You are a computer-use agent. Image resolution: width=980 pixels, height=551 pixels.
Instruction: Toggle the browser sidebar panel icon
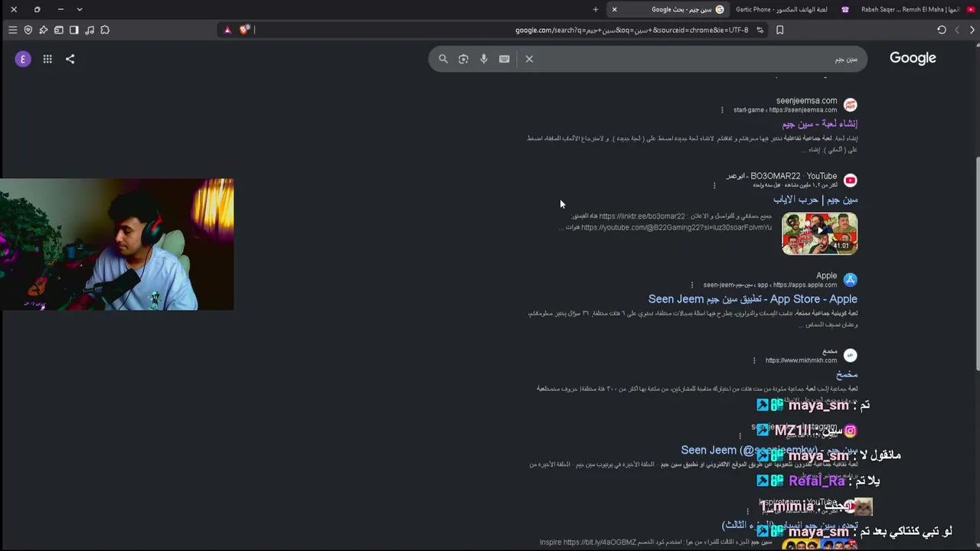point(74,30)
